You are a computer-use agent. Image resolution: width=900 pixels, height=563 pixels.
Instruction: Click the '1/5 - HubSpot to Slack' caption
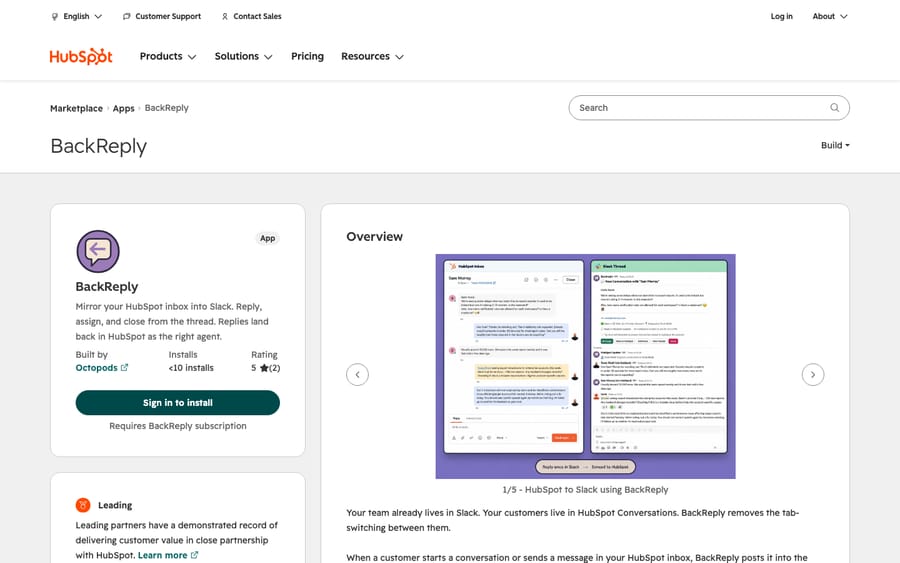[585, 490]
